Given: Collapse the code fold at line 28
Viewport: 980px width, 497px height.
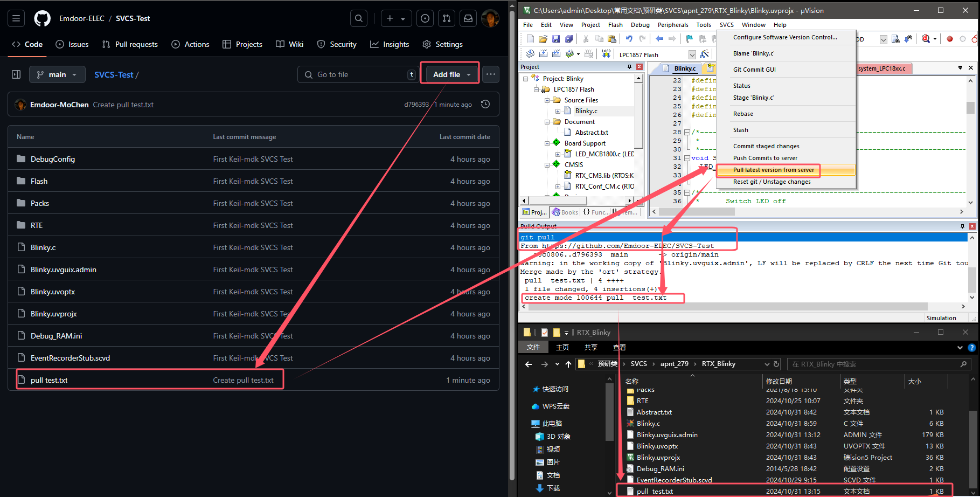Looking at the screenshot, I should pyautogui.click(x=687, y=132).
